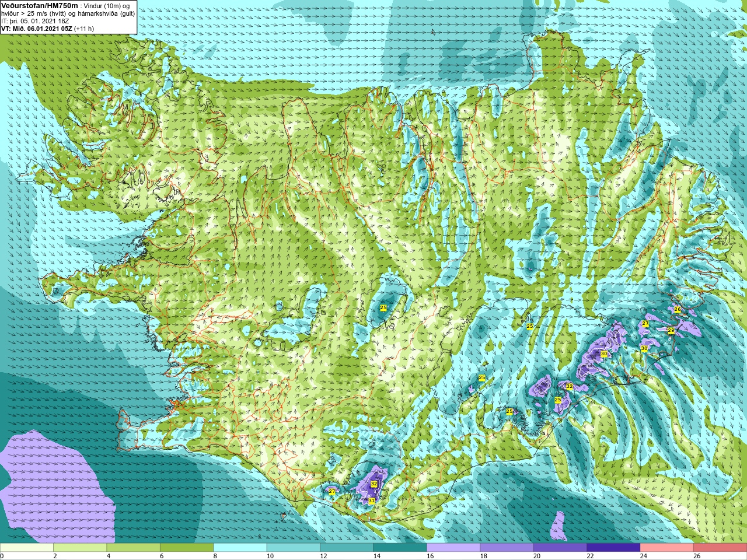Click the legend scale tick label 22
Viewport: 747px width, 560px height.
click(590, 556)
